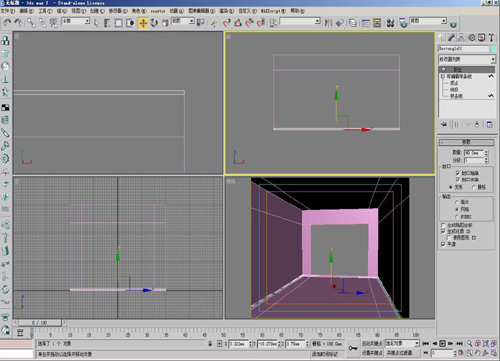Screen dimensions: 500x361
Task: Open the 关键点过滤器 key filters button
Action: pos(402,353)
